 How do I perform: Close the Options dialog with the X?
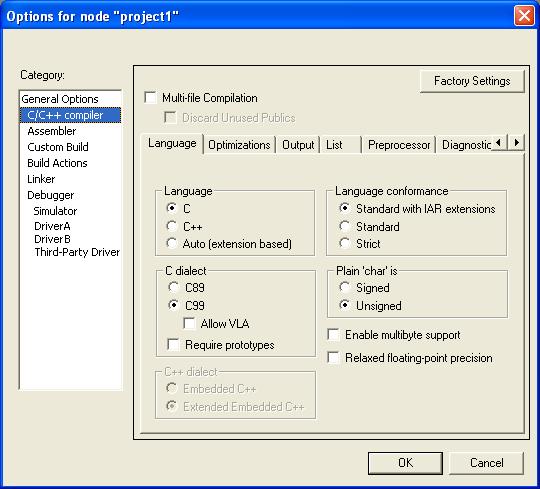click(524, 16)
